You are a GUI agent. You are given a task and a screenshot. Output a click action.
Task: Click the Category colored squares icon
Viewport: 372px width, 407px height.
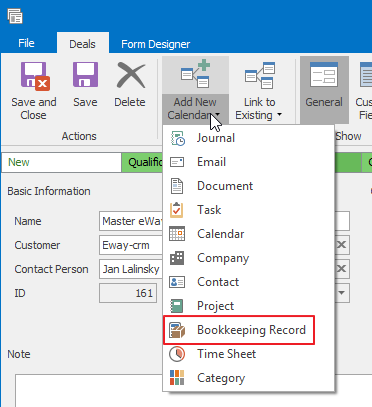[x=177, y=378]
